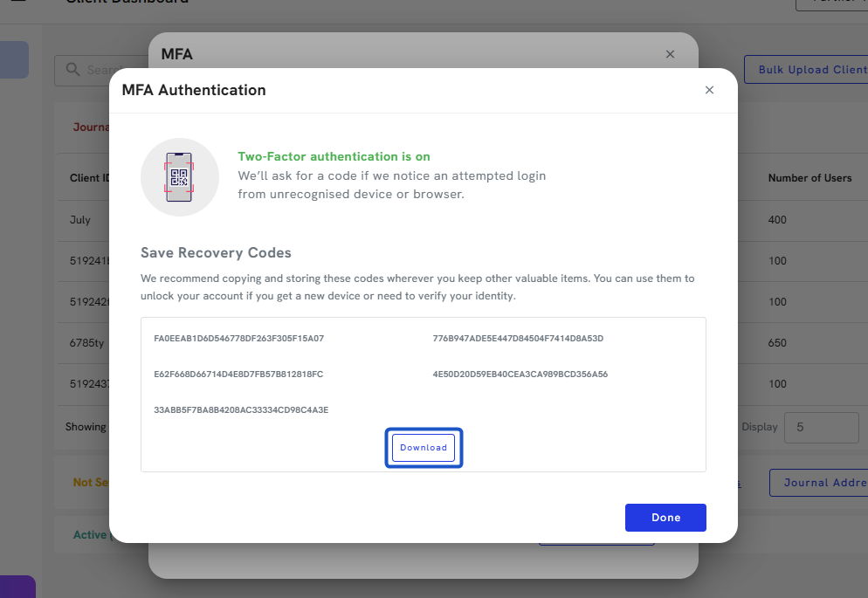Screen dimensions: 868x598
Task: Click the 6785ty client row
Action: click(86, 343)
